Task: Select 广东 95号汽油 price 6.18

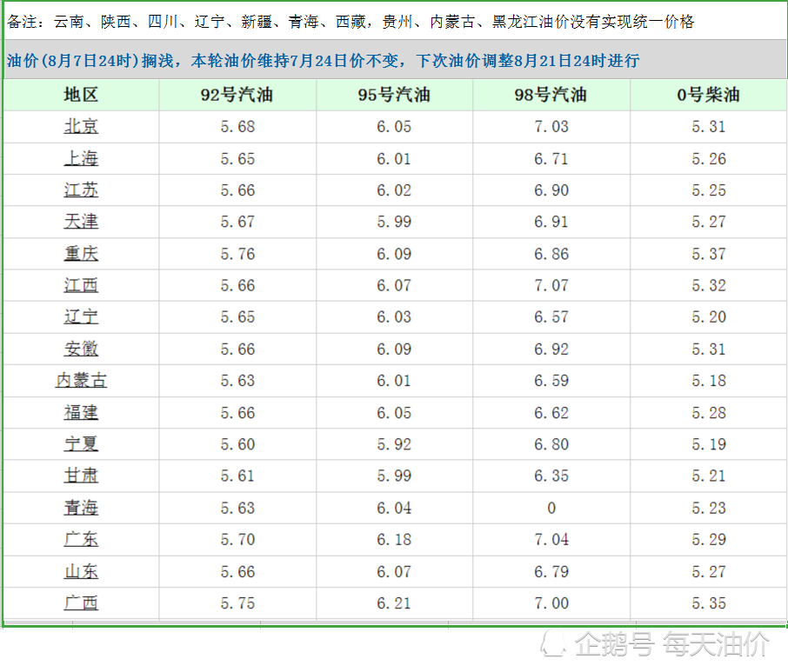Action: point(394,539)
